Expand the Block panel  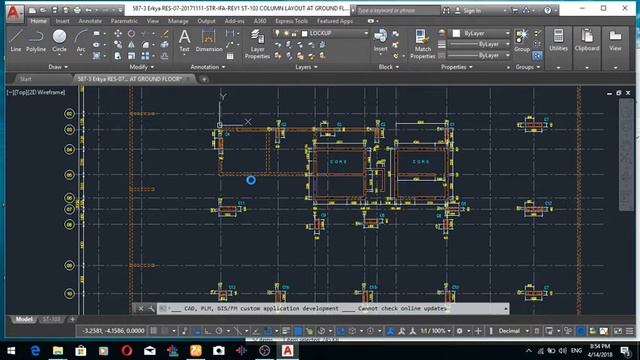[x=388, y=67]
